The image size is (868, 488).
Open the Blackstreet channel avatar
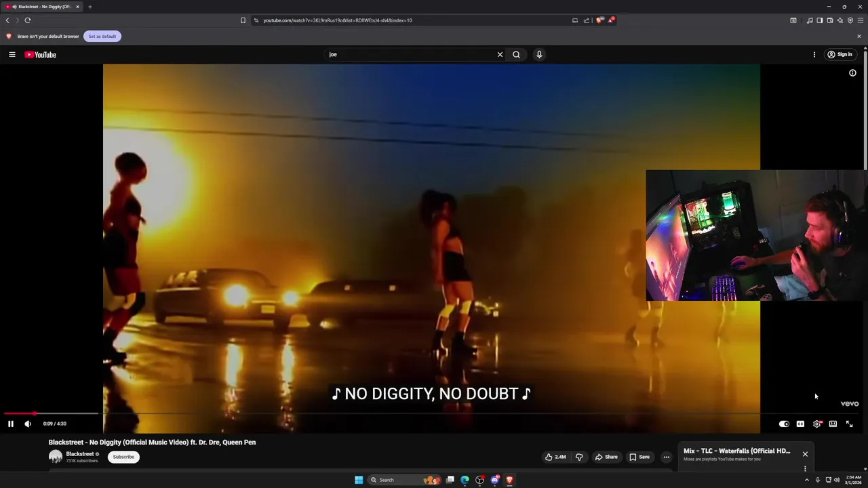[x=56, y=457]
